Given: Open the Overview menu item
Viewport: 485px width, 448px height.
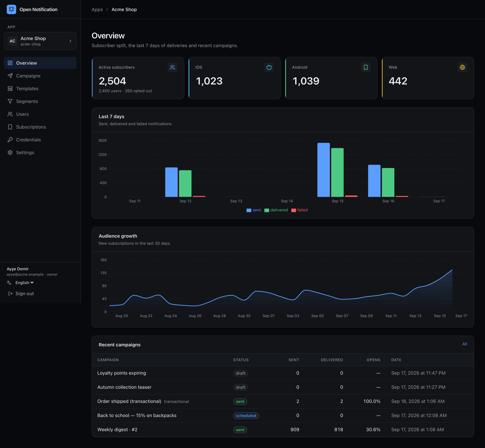Looking at the screenshot, I should 40,63.
